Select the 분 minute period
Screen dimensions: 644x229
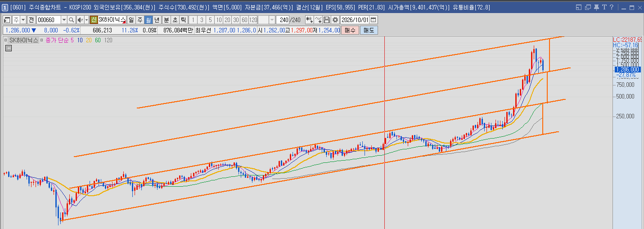pyautogui.click(x=166, y=20)
